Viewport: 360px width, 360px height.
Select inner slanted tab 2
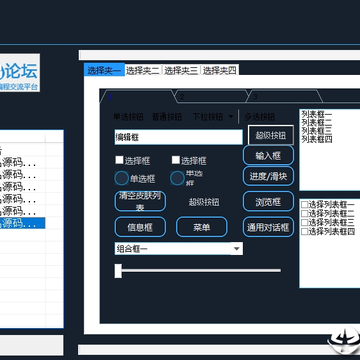pyautogui.click(x=212, y=97)
